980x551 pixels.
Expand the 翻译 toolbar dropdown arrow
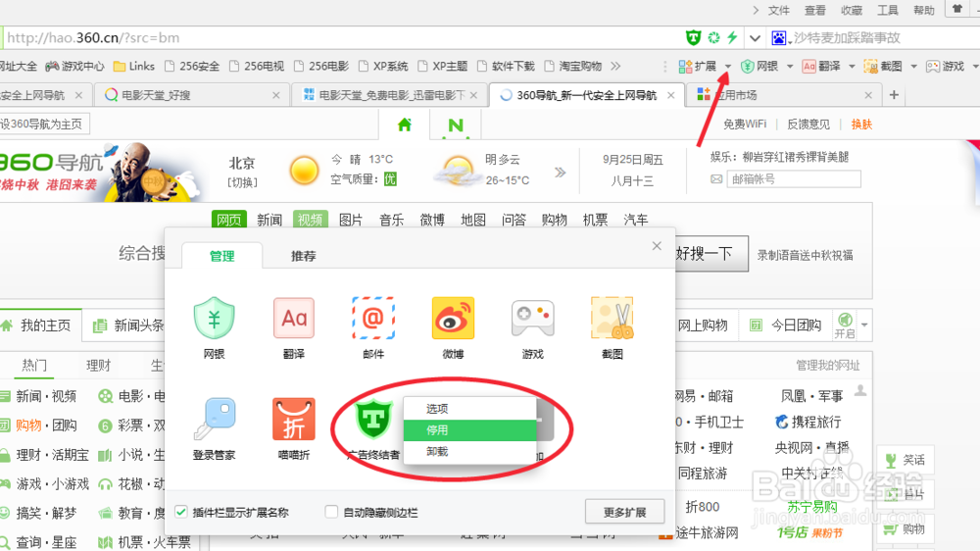coord(852,67)
